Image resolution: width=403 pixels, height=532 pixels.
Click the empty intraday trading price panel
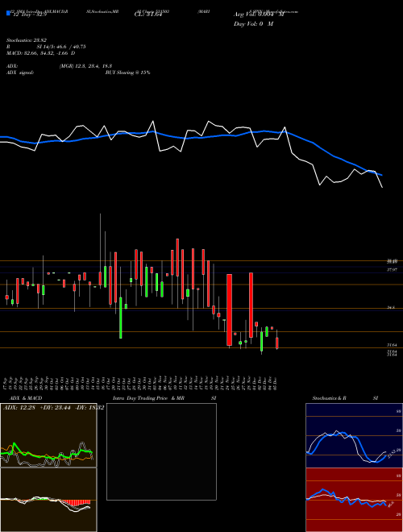pos(161,451)
